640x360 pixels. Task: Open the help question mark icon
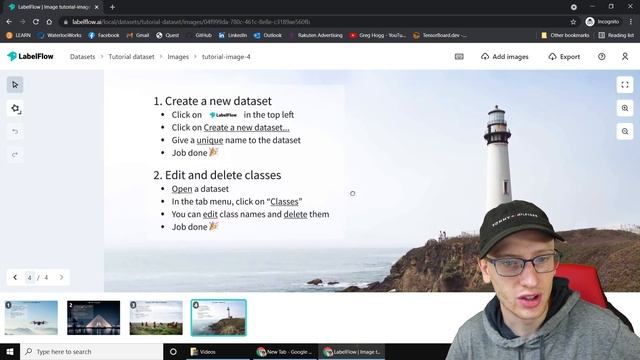[x=602, y=57]
